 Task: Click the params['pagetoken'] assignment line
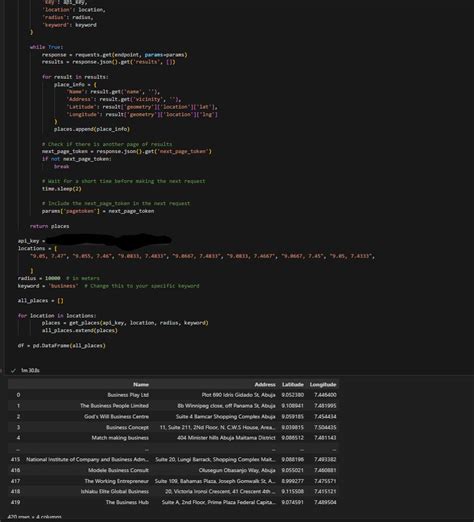point(98,211)
